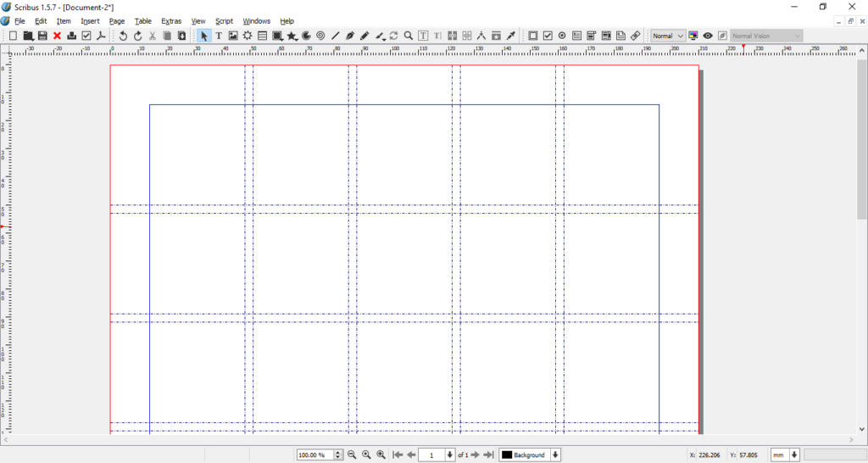Click the Print icon
Screen dimensions: 868x463
point(71,36)
